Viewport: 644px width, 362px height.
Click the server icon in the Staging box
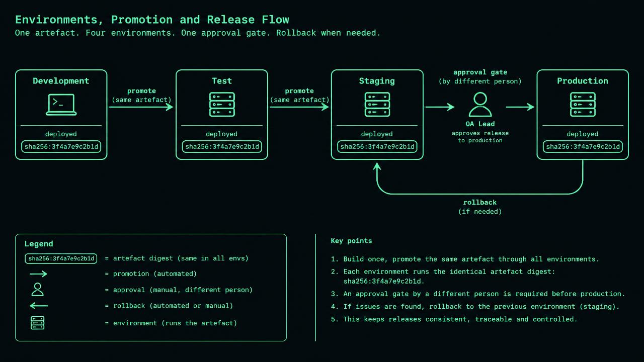tap(377, 105)
